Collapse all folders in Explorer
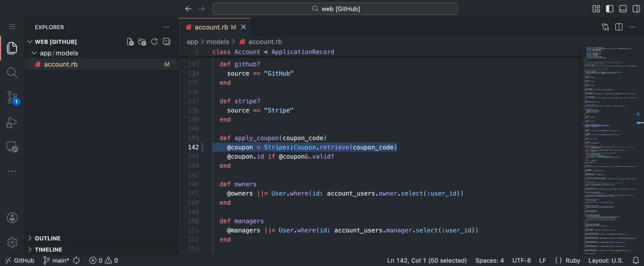The height and width of the screenshot is (266, 644). pyautogui.click(x=166, y=42)
